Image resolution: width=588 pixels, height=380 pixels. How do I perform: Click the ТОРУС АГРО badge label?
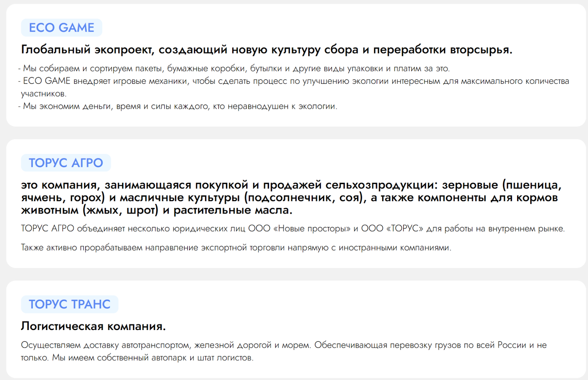[x=66, y=163]
